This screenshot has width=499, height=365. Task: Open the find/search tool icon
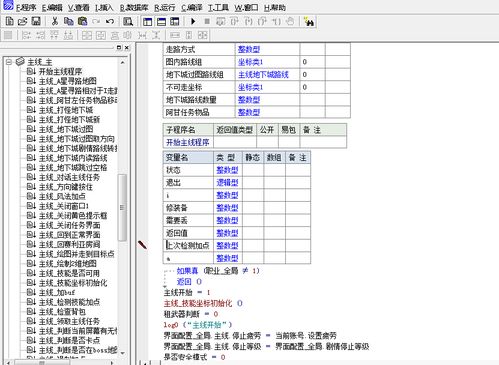click(128, 22)
